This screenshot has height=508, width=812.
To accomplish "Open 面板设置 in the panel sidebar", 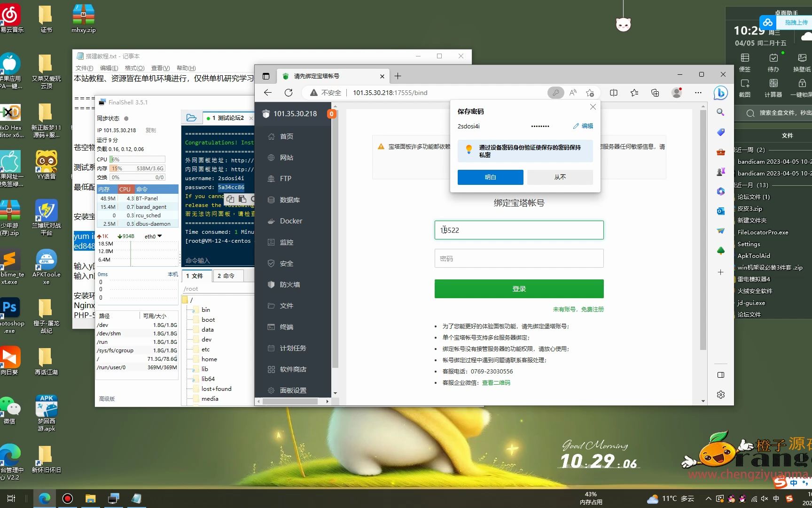I will click(293, 390).
